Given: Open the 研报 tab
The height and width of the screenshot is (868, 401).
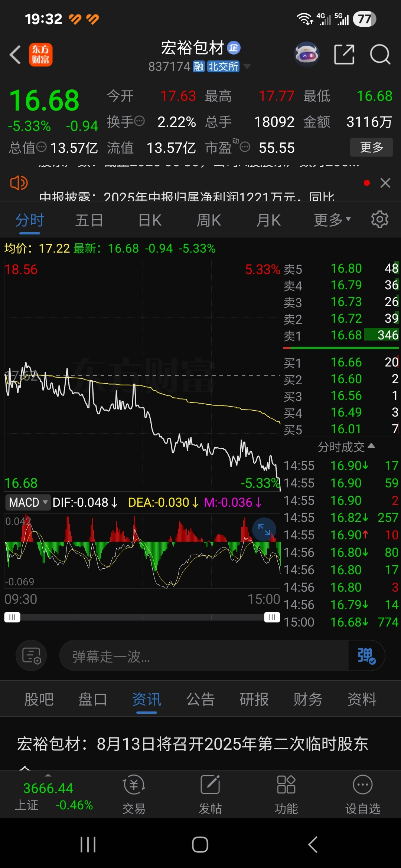Looking at the screenshot, I should (254, 700).
